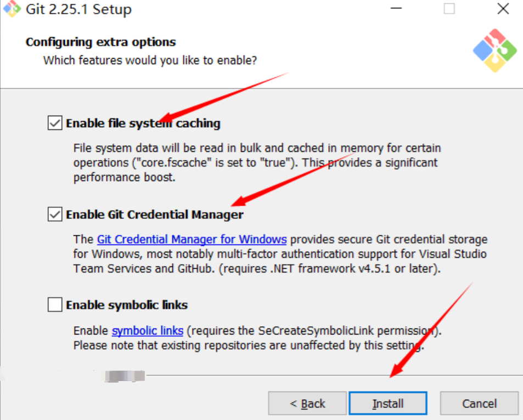Click the Enable Git Credential Manager label text

click(x=154, y=214)
